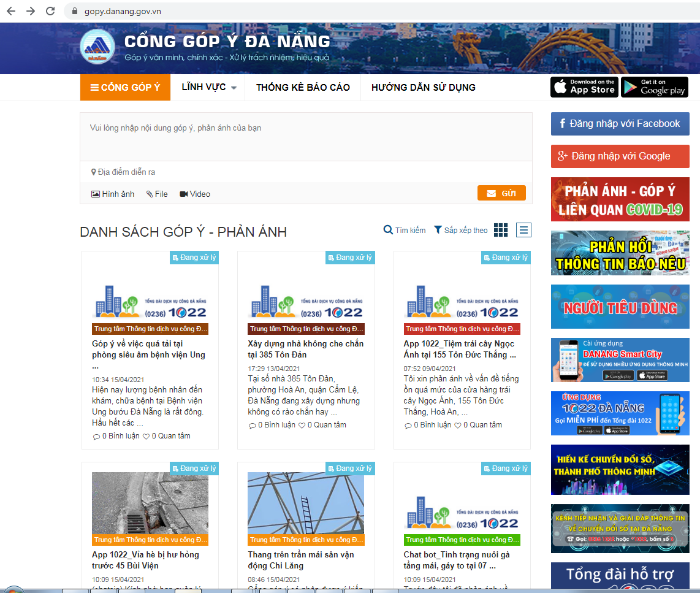The height and width of the screenshot is (593, 700).
Task: Open the DANANG Smart City app banner
Action: pos(620,360)
